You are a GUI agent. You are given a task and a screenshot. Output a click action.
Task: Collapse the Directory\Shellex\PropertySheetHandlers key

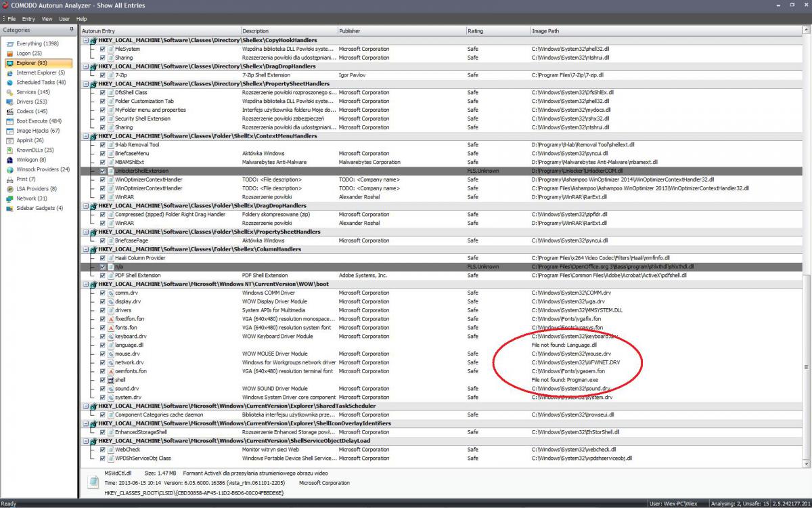pyautogui.click(x=85, y=84)
